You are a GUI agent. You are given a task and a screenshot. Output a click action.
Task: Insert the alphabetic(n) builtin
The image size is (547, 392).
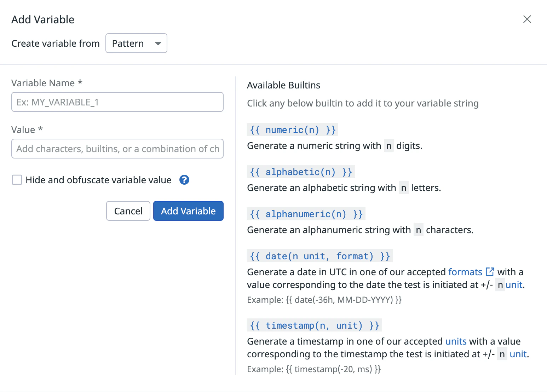click(301, 172)
